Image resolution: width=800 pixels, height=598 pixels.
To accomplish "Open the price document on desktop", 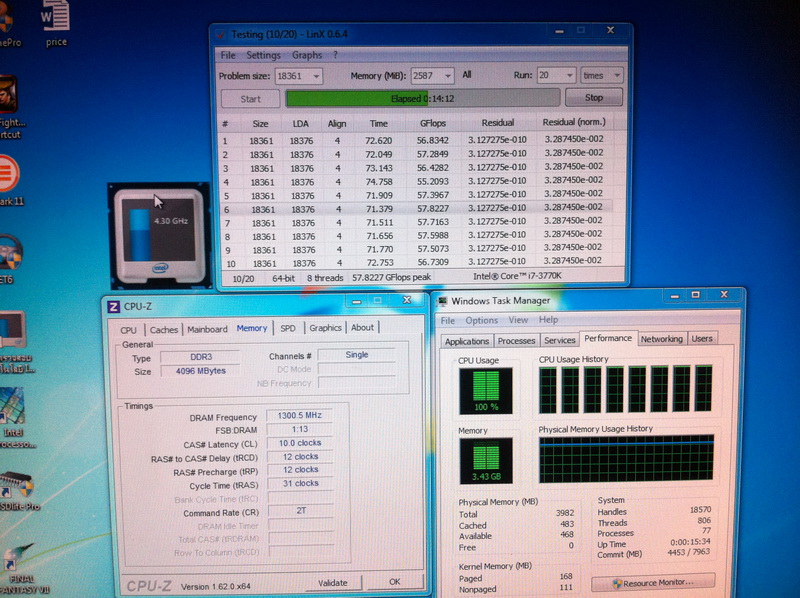I will tap(59, 22).
